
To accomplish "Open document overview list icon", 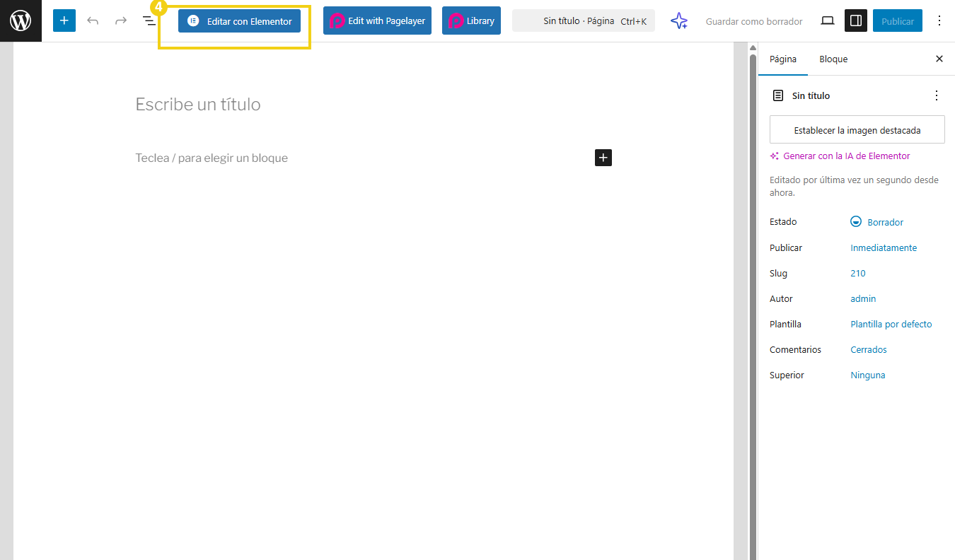I will coord(149,22).
